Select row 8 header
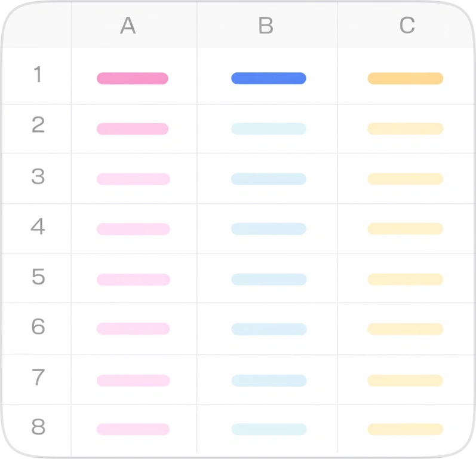The height and width of the screenshot is (459, 476). [x=38, y=427]
